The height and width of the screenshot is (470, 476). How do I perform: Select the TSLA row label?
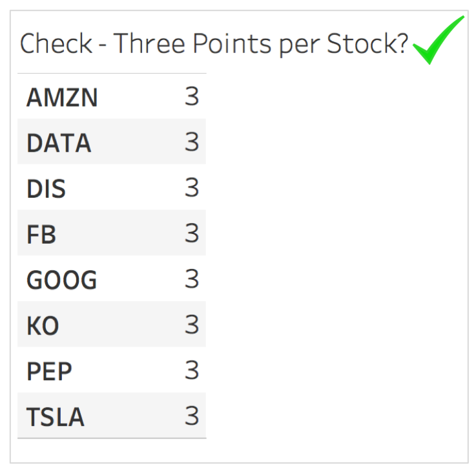click(56, 417)
